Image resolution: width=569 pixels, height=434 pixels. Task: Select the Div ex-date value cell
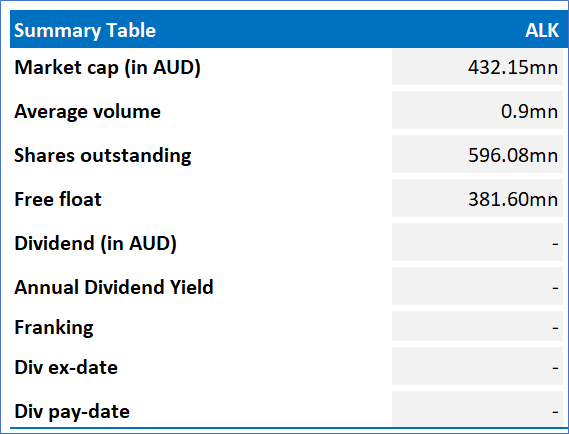pos(477,366)
